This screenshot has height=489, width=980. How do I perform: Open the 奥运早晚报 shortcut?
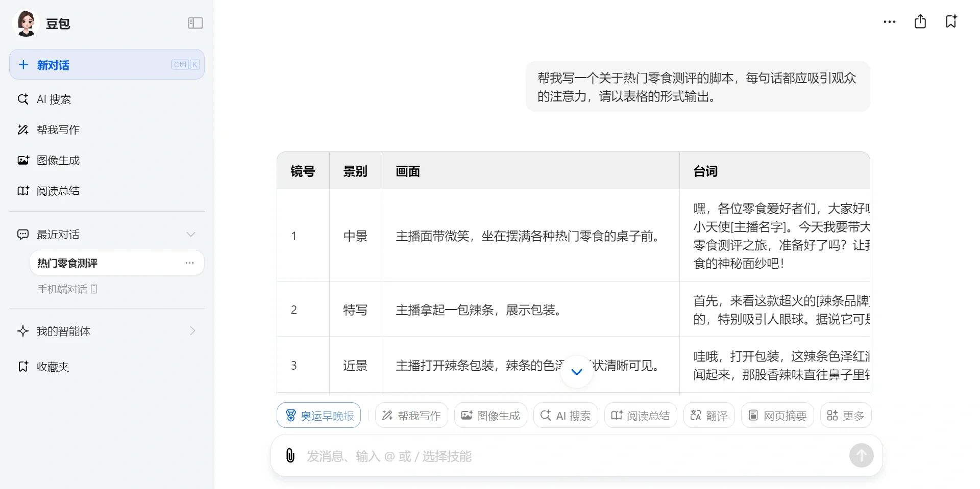(318, 415)
